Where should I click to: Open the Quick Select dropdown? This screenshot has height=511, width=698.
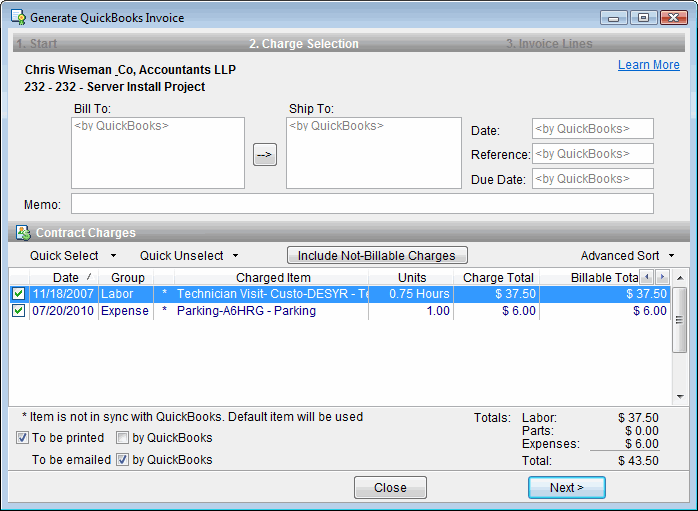point(73,256)
